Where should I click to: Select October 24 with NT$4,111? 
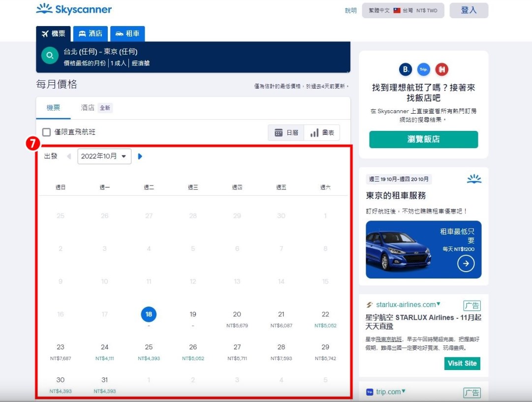[x=104, y=352]
